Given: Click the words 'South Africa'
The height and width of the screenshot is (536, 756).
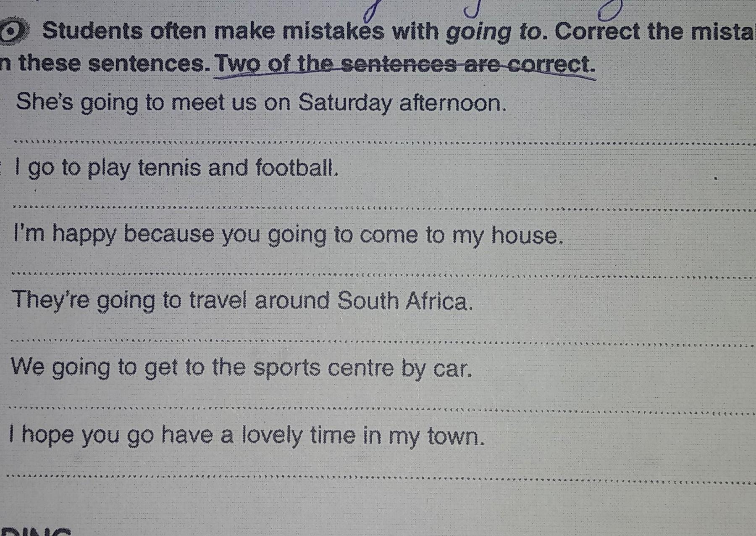Looking at the screenshot, I should pyautogui.click(x=405, y=301).
